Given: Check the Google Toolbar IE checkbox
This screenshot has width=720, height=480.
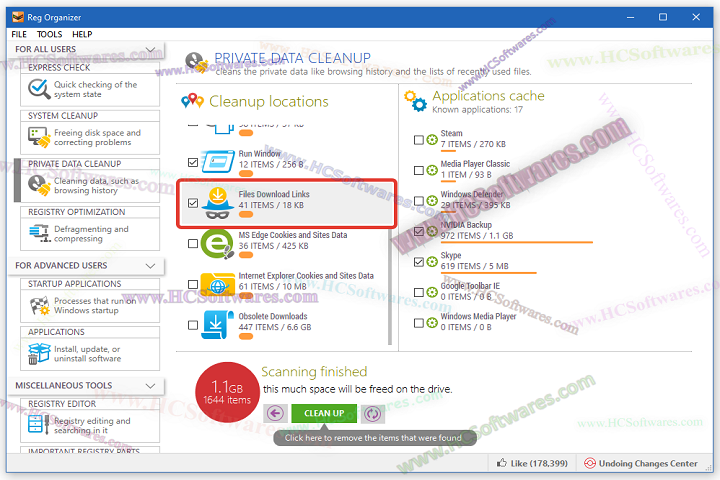Looking at the screenshot, I should click(x=418, y=292).
